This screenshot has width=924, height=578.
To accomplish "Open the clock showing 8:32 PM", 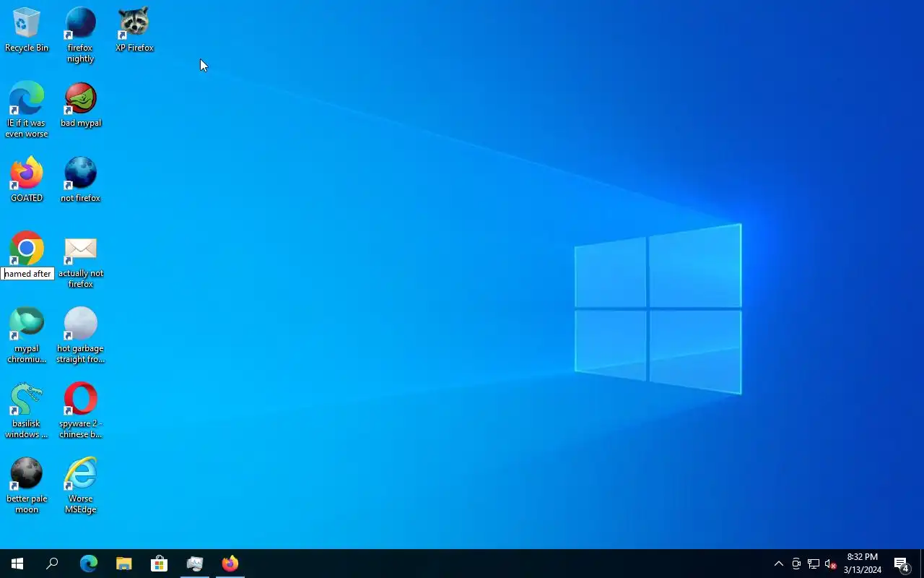I will pyautogui.click(x=862, y=564).
